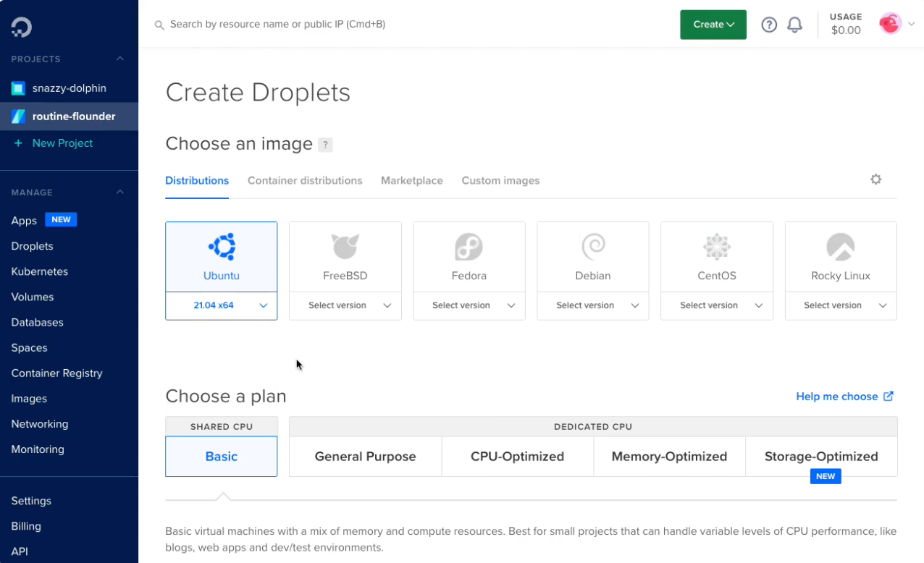The height and width of the screenshot is (563, 924).
Task: Switch to the Container distributions tab
Action: [305, 180]
